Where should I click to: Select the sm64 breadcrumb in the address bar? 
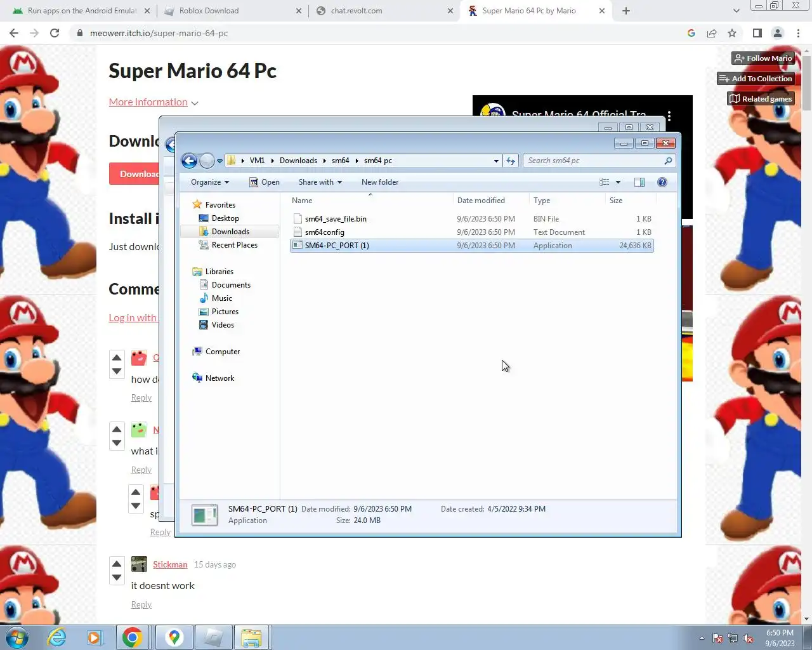341,161
